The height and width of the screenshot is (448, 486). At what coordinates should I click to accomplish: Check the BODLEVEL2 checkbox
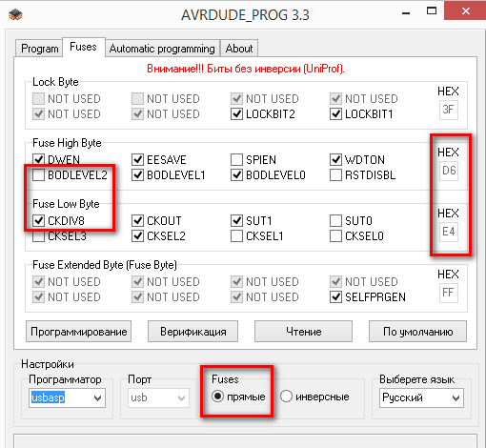pos(38,174)
